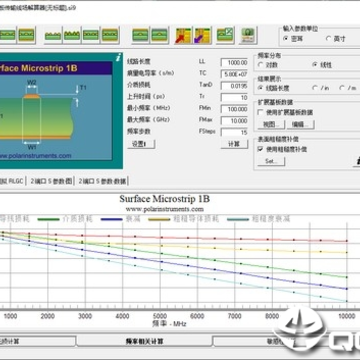Click the LL line length field 1000.00
This screenshot has height=360, width=360.
click(x=234, y=62)
